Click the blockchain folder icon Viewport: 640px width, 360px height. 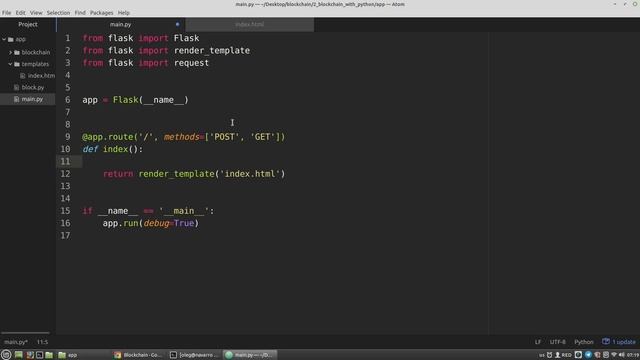[x=17, y=52]
